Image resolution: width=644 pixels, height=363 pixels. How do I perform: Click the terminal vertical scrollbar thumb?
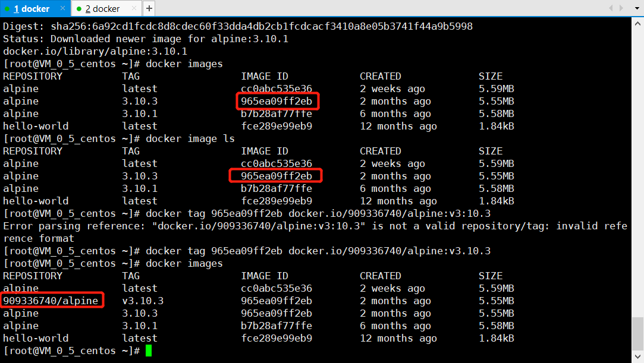(x=637, y=333)
